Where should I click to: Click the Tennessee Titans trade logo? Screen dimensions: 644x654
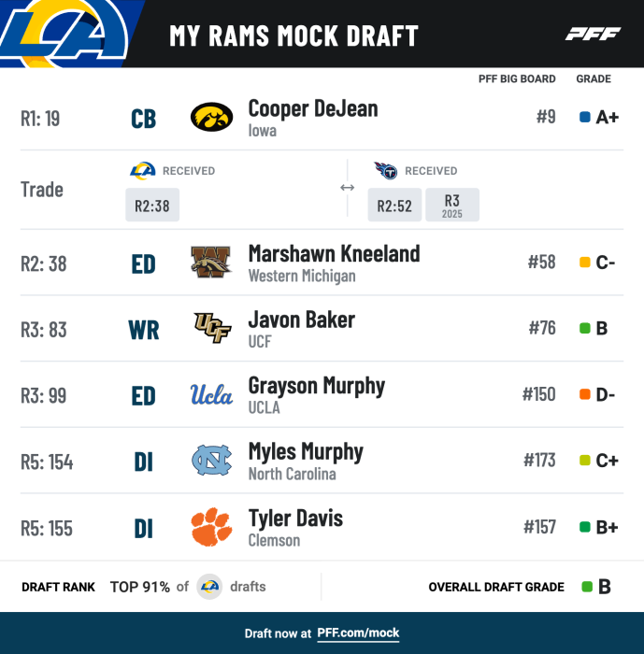(x=385, y=171)
